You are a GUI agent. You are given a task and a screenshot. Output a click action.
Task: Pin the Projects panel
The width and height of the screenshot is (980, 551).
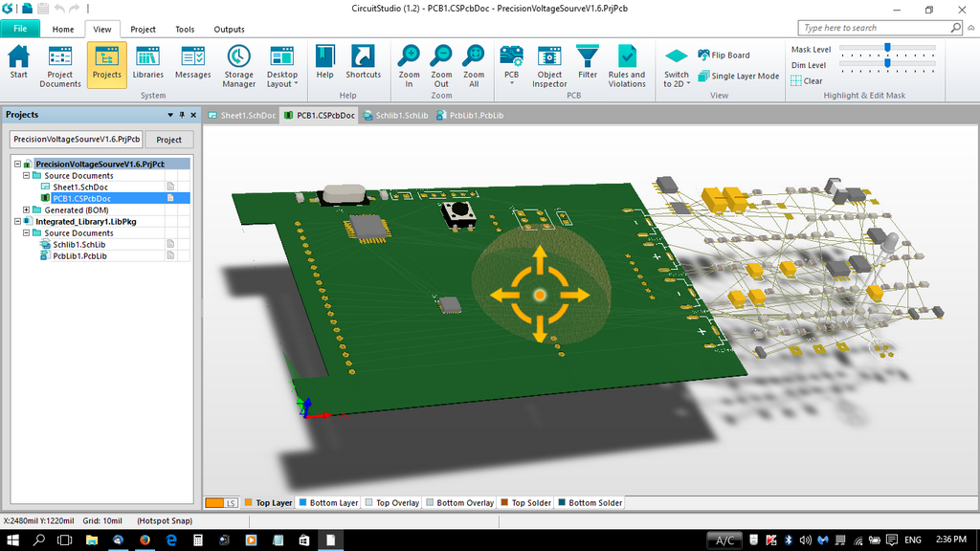pyautogui.click(x=182, y=115)
